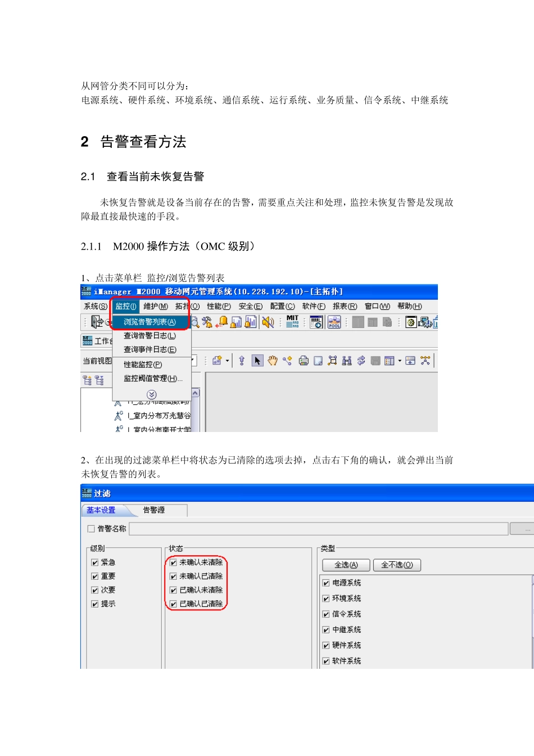Uncheck the 未确认已清除 status checkbox
The image size is (534, 756).
[x=174, y=576]
